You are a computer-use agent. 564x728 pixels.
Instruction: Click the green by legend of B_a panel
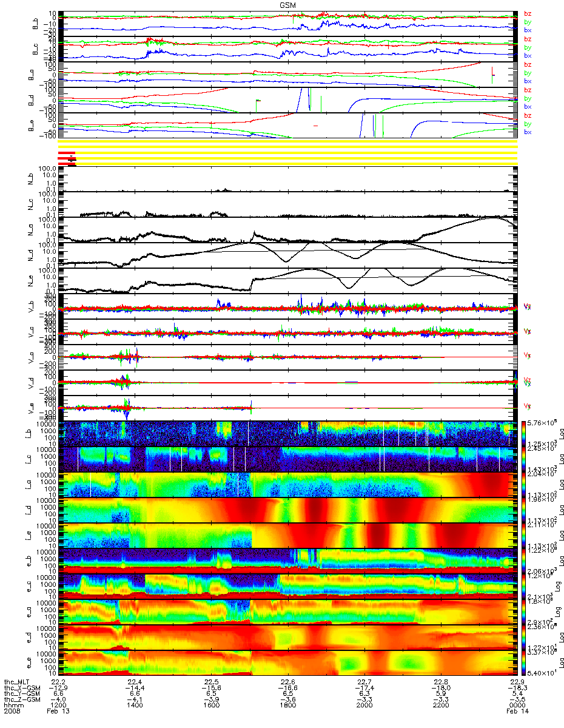click(528, 72)
